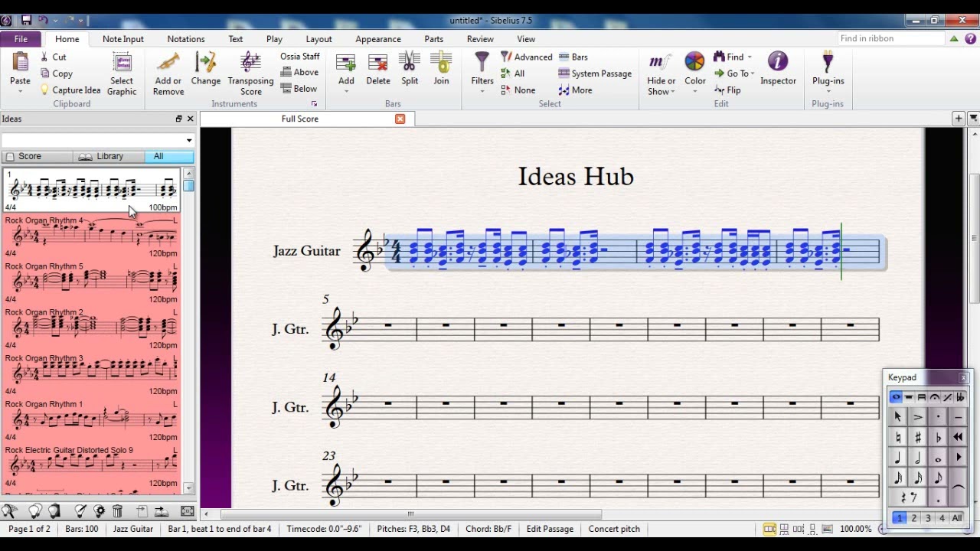980x551 pixels.
Task: Switch to the Layout tab
Action: pos(318,39)
